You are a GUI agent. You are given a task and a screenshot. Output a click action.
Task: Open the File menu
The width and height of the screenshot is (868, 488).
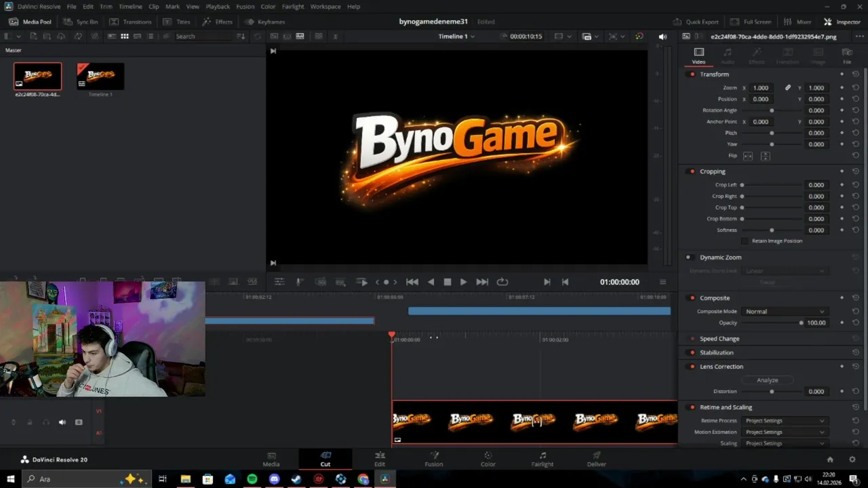[71, 6]
